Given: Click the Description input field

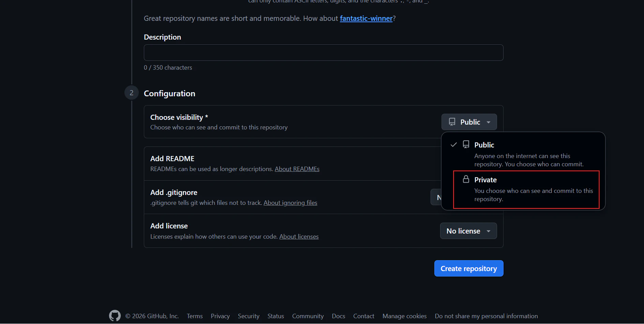Looking at the screenshot, I should pyautogui.click(x=324, y=53).
